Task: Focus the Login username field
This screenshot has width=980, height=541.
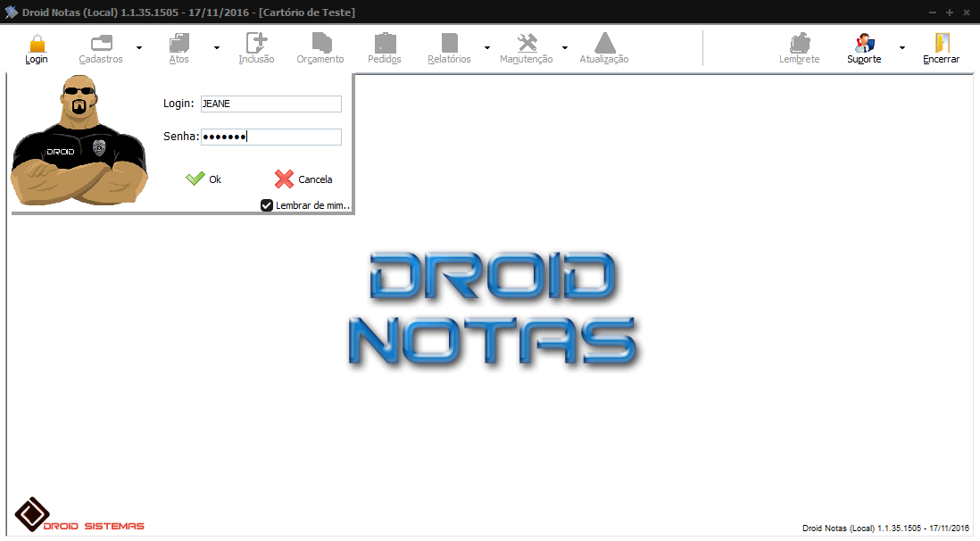Action: click(271, 104)
